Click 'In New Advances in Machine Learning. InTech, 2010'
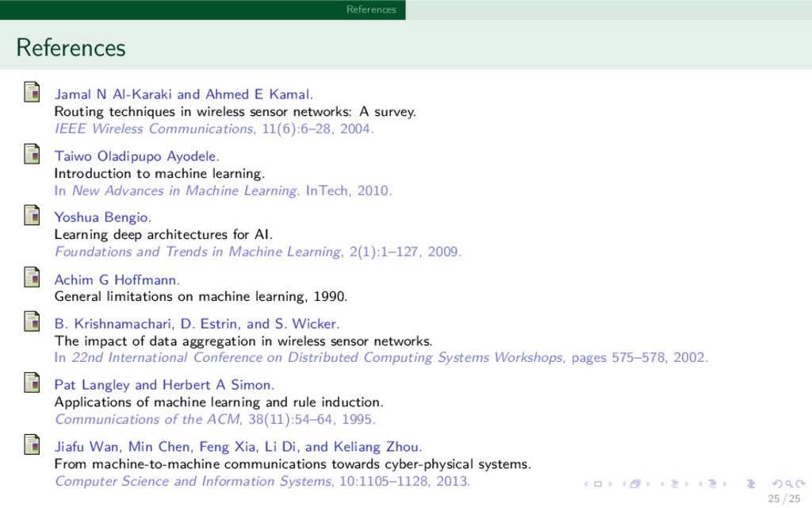This screenshot has width=812, height=508. (223, 190)
